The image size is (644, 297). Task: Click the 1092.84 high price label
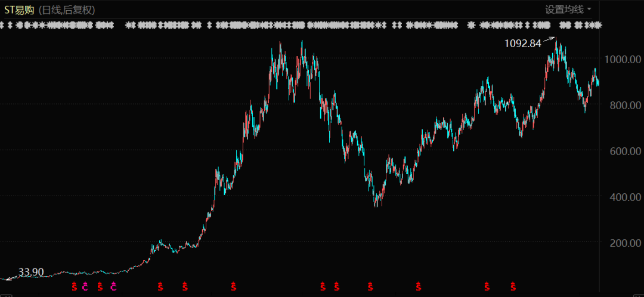coord(522,43)
